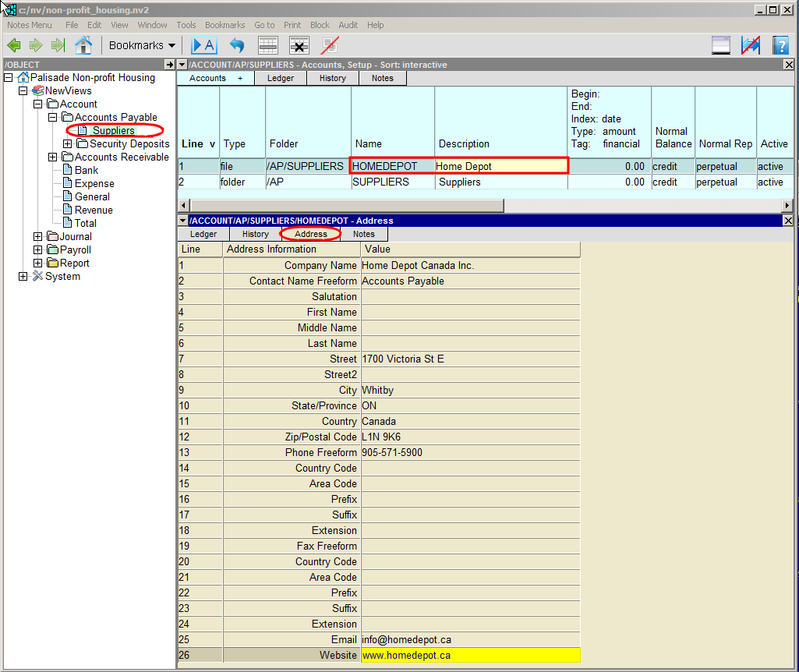Switch to the Notes tab in the Address pane
The width and height of the screenshot is (799, 672).
click(x=363, y=234)
